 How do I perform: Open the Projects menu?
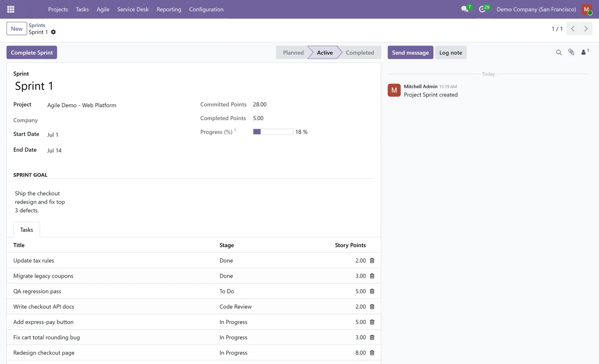tap(58, 9)
